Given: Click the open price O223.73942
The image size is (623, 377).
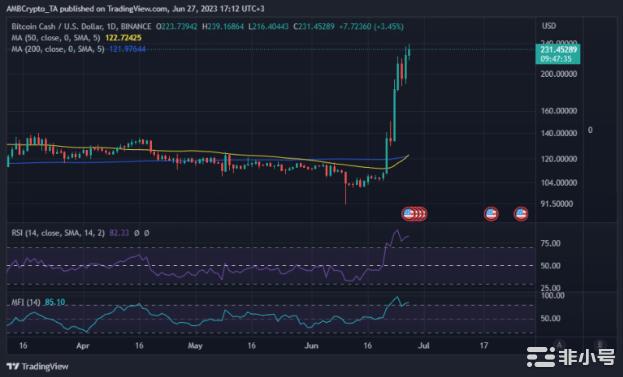Looking at the screenshot, I should (176, 27).
